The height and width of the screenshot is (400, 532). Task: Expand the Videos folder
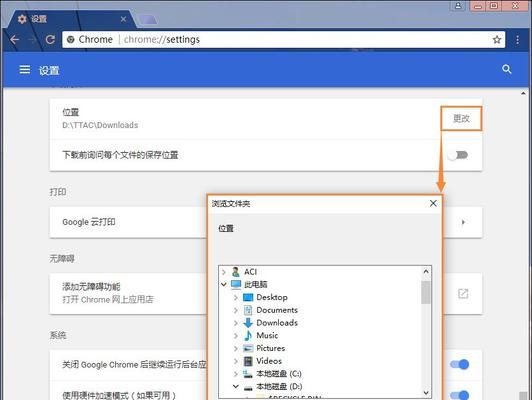236,361
